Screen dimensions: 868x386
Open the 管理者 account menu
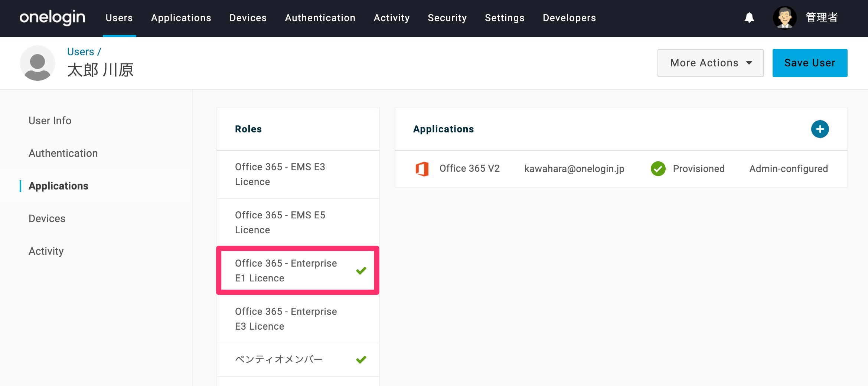pos(822,17)
